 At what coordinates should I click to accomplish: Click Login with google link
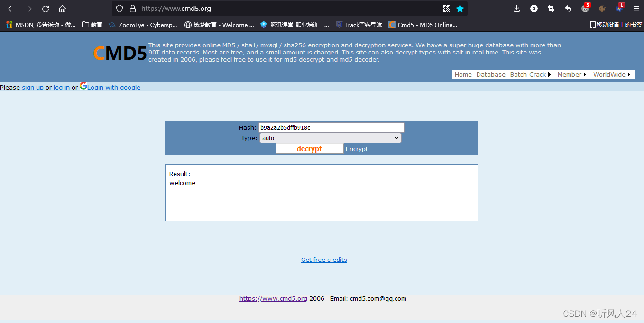coord(114,87)
